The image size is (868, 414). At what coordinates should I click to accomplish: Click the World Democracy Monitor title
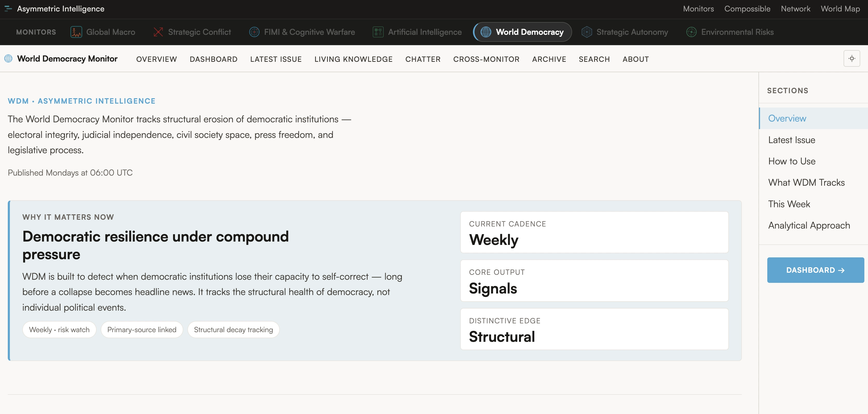67,59
